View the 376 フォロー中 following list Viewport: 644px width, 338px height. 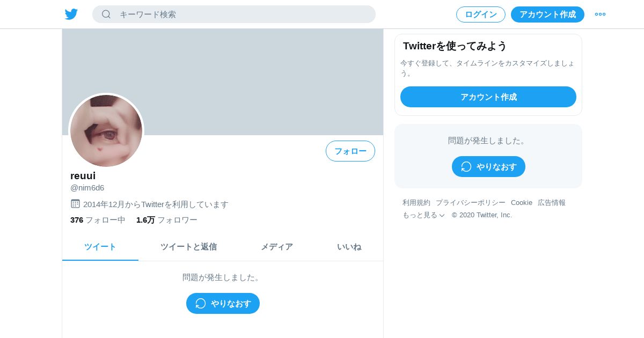click(x=98, y=220)
